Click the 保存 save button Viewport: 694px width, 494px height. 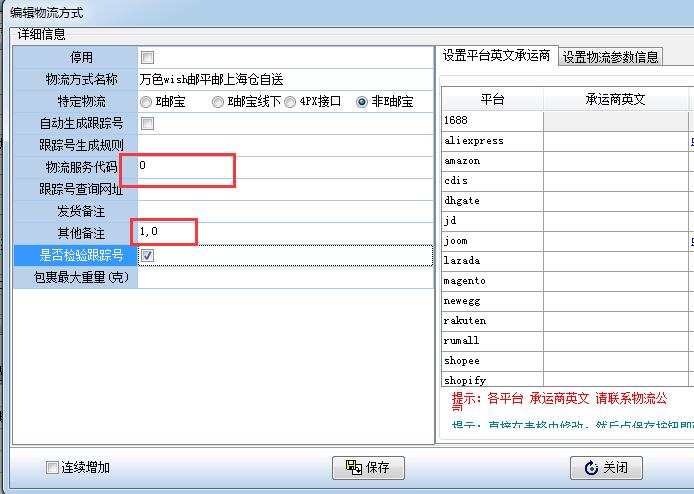pos(368,467)
